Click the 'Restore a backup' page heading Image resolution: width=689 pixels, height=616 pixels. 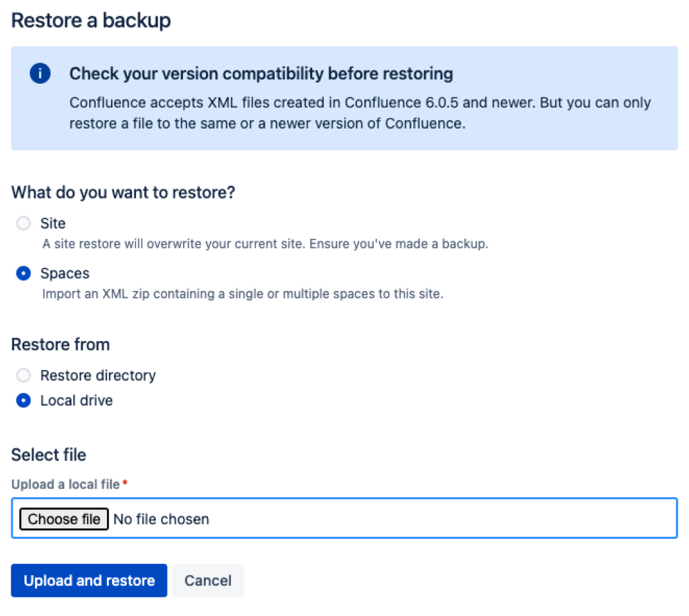(x=91, y=20)
